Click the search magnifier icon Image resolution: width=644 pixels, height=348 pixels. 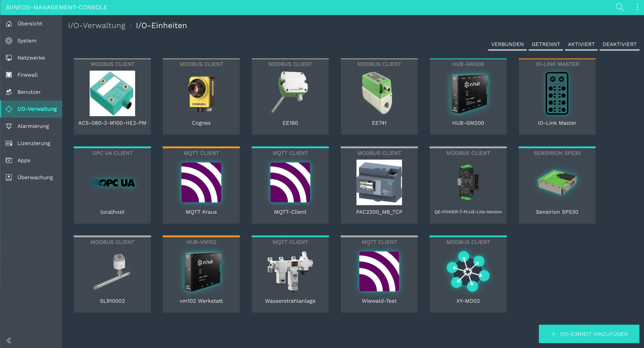[620, 7]
